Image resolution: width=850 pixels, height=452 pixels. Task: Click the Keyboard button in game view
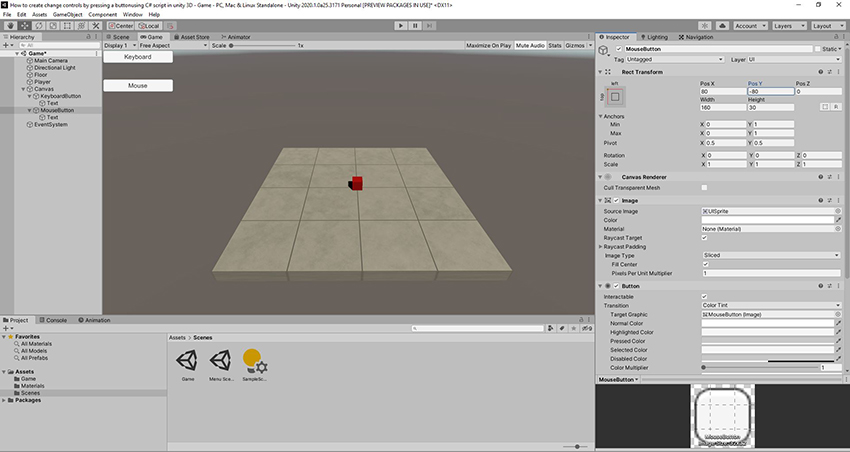point(138,57)
